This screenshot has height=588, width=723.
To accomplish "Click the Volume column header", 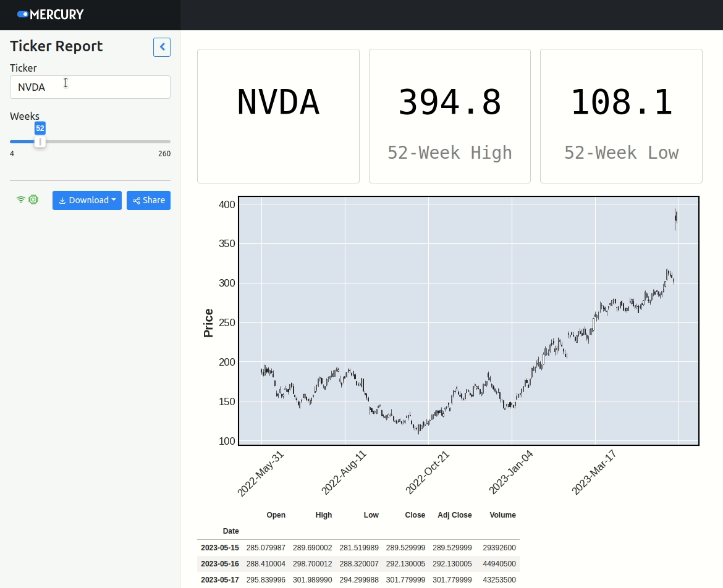I will (x=502, y=514).
